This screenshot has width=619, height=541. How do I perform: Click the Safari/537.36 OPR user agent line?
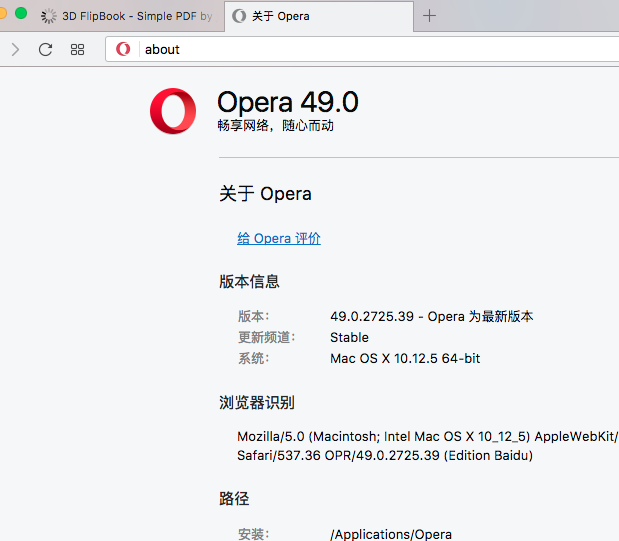(385, 455)
